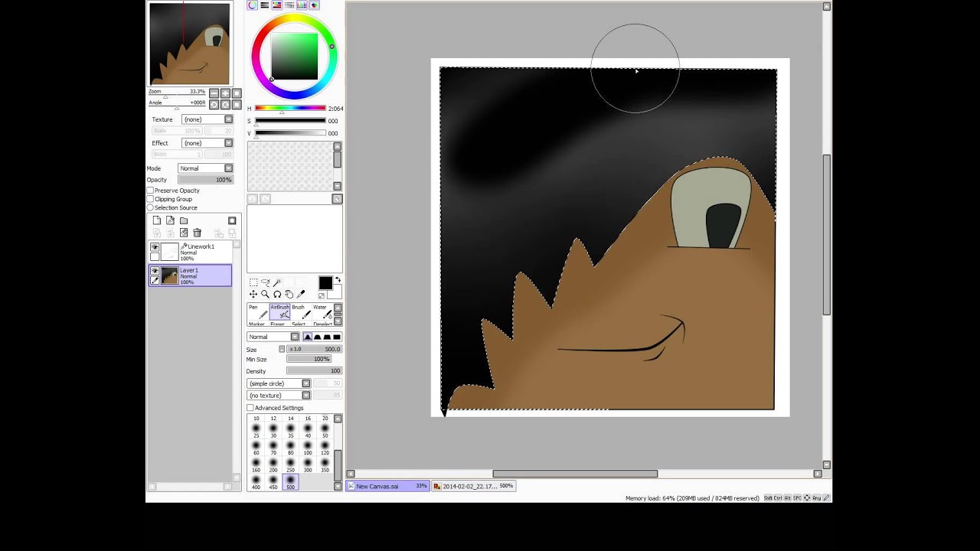Adjust the Hue slider
Viewport: 980px width, 551px height.
(290, 109)
